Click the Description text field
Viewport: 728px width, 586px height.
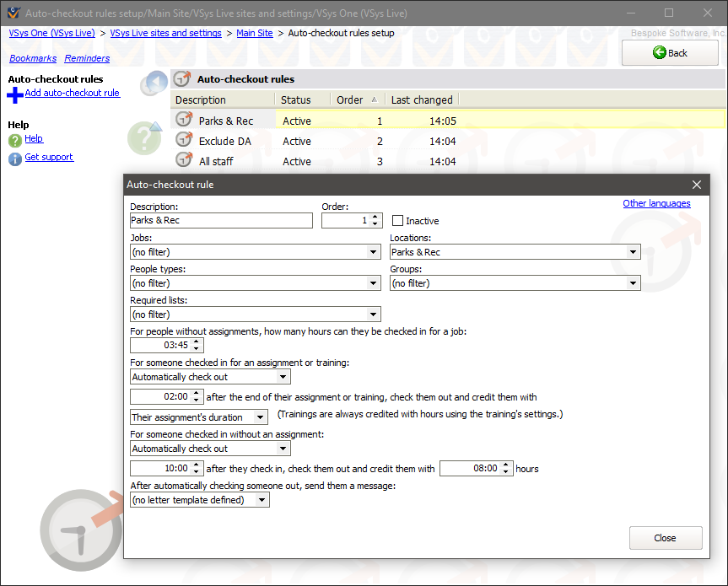coord(221,220)
